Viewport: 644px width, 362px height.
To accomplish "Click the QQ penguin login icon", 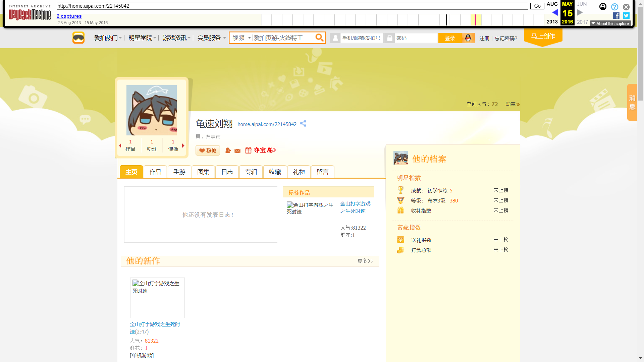I will tap(468, 38).
